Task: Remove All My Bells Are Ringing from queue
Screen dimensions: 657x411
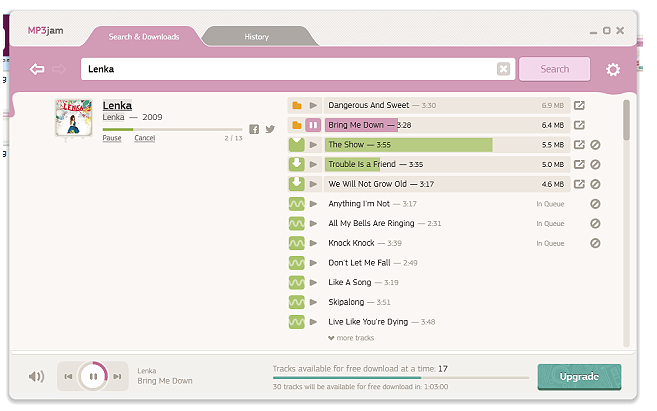Action: [595, 224]
